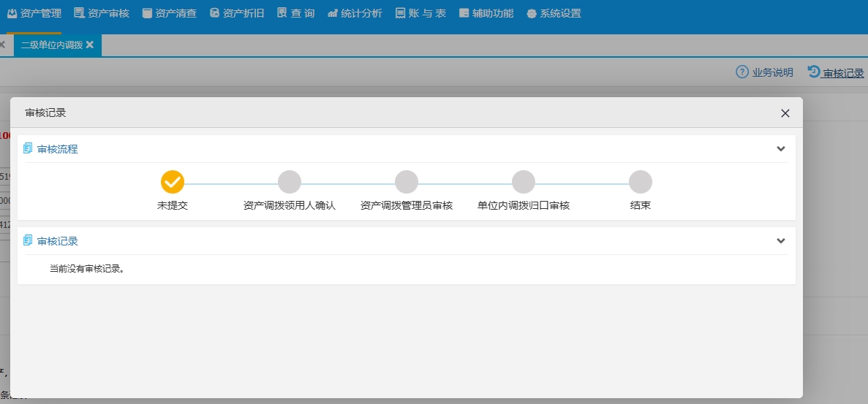Click the 结束 step circle
The height and width of the screenshot is (404, 868).
pyautogui.click(x=641, y=182)
